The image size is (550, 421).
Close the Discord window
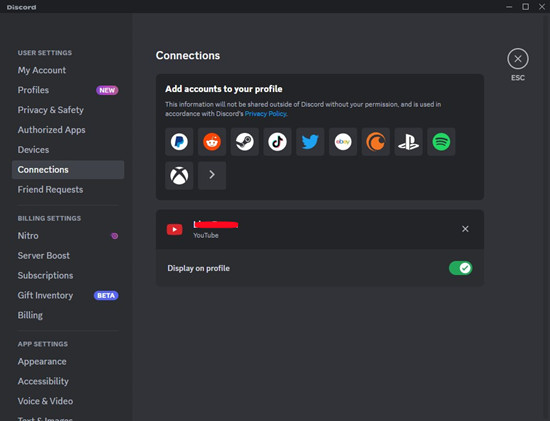pyautogui.click(x=542, y=7)
